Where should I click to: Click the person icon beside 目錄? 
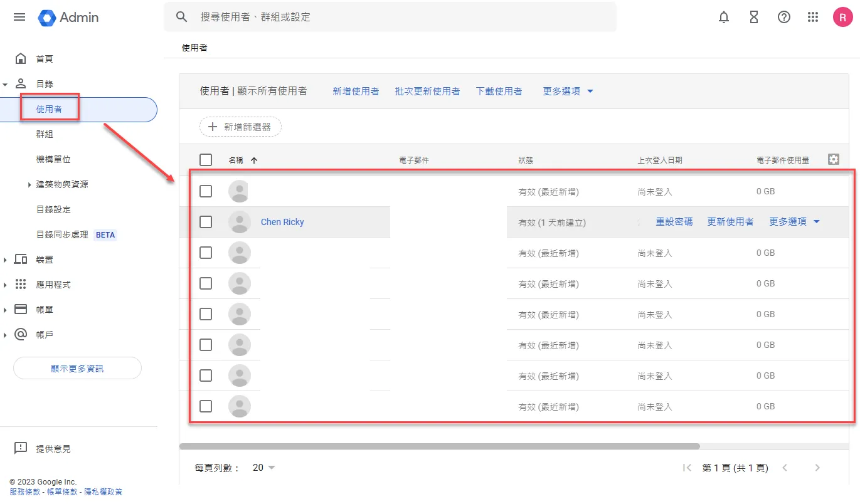tap(21, 83)
